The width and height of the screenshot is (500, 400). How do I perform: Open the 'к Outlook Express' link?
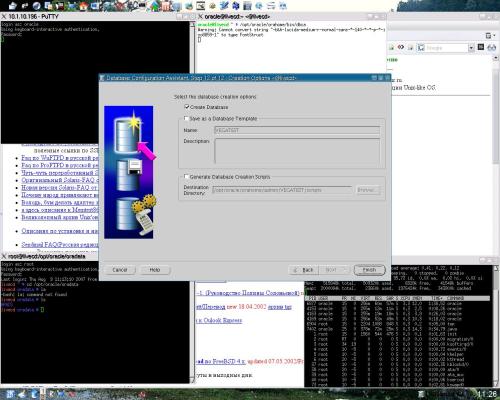click(x=220, y=320)
